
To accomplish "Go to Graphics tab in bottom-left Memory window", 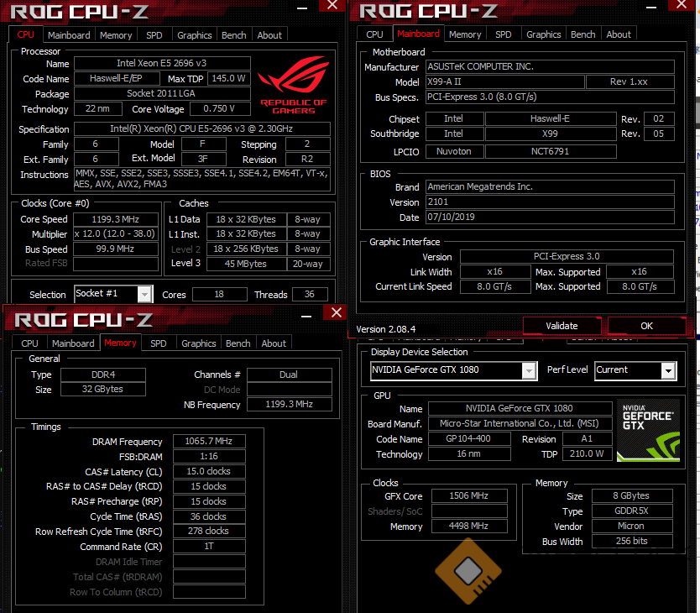I will click(x=198, y=343).
